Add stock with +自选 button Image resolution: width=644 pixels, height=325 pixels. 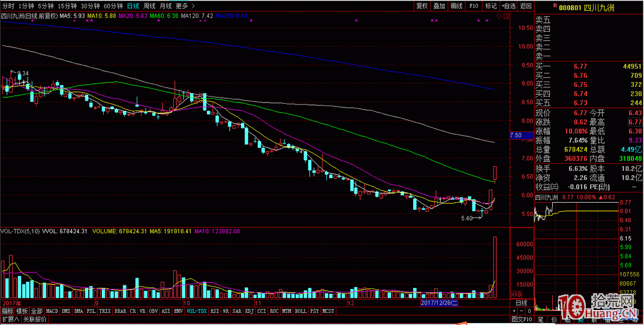coord(508,6)
